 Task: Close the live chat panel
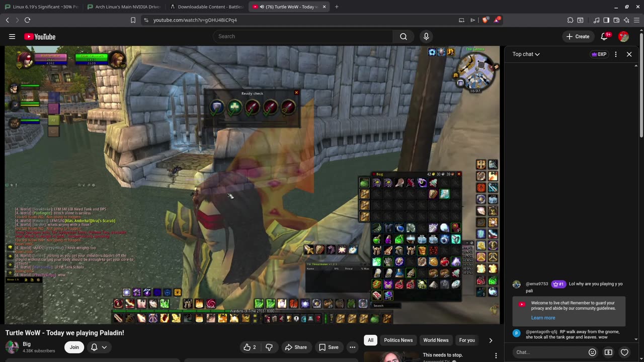pyautogui.click(x=629, y=54)
